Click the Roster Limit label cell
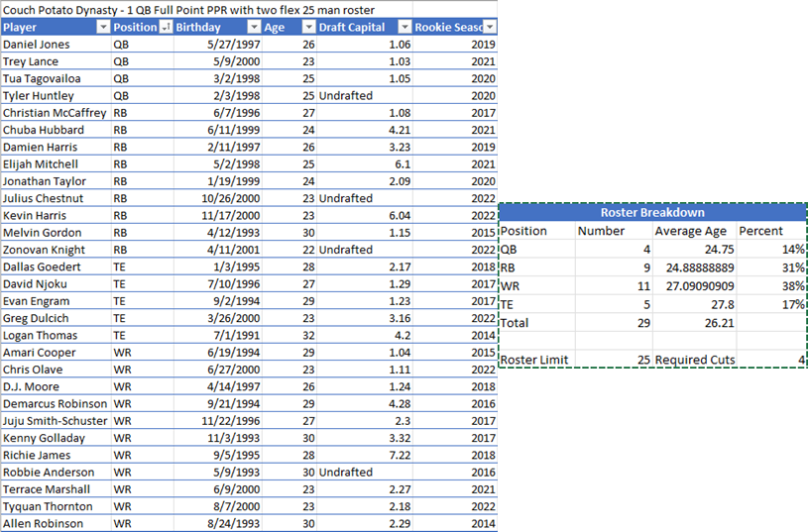 534,359
